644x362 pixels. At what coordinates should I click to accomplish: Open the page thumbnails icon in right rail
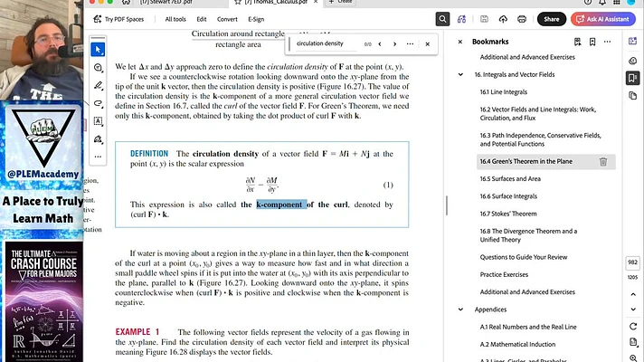632,95
